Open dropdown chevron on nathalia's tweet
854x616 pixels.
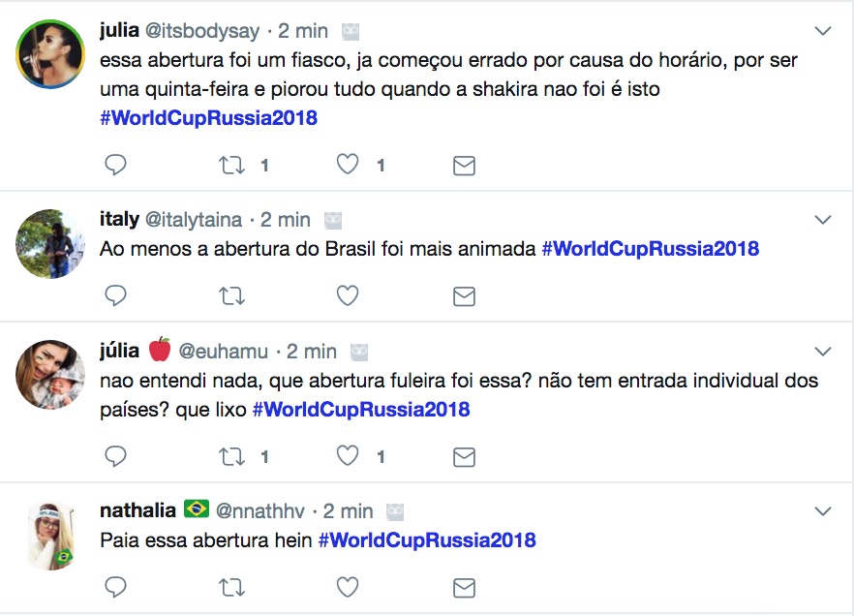point(823,510)
